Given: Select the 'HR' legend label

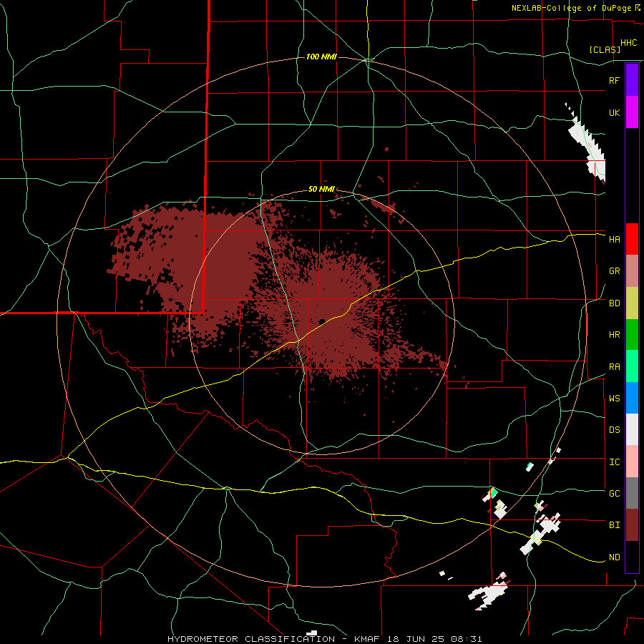Looking at the screenshot, I should click(614, 335).
